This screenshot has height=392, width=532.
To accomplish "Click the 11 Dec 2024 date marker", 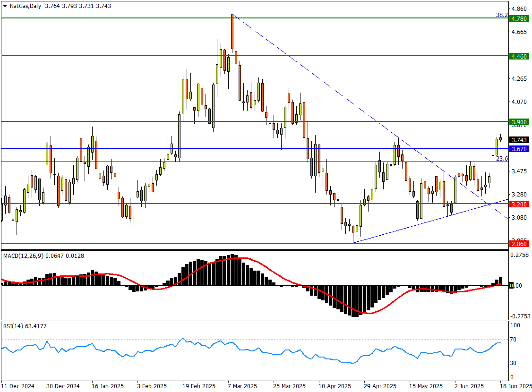I will coord(19,386).
